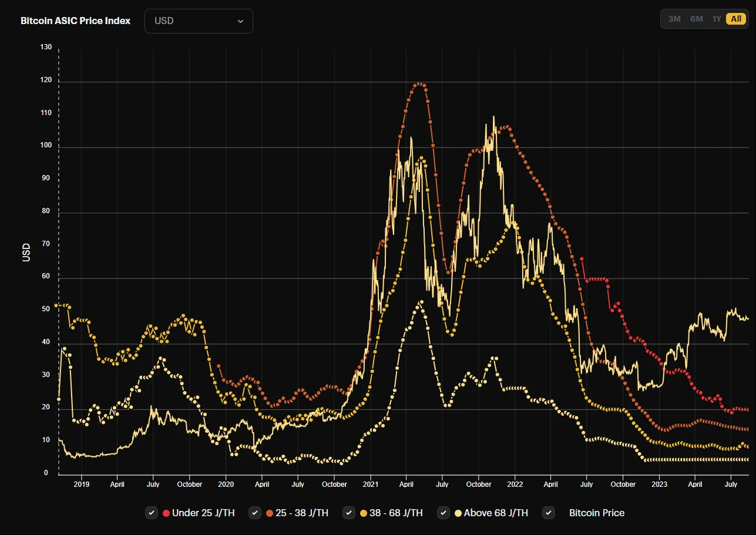The height and width of the screenshot is (535, 756).
Task: Click the checkmark inside Above 68 J/TH box
Action: pyautogui.click(x=443, y=513)
